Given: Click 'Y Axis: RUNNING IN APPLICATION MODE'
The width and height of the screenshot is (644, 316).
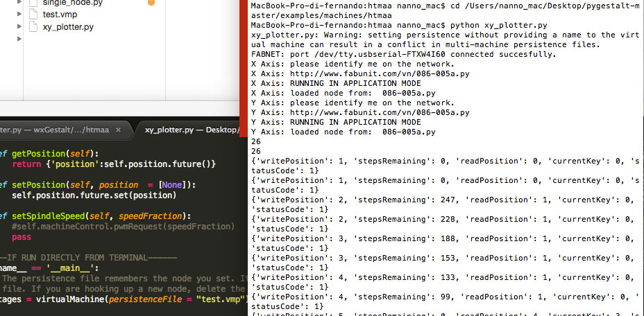Looking at the screenshot, I should tap(336, 122).
